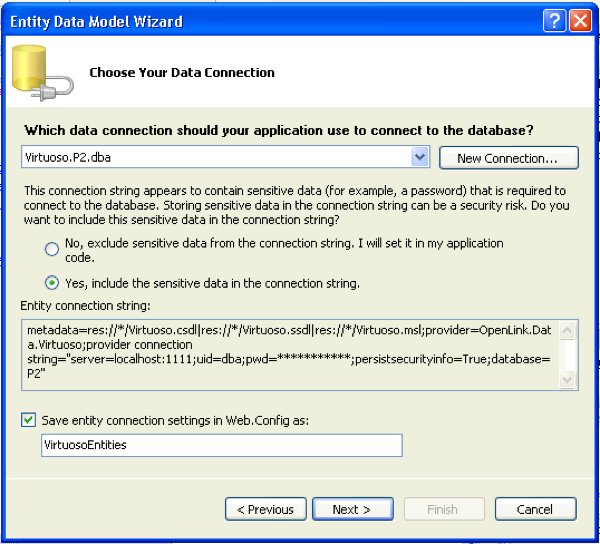
Task: Expand the data connection dropdown arrow
Action: (420, 157)
